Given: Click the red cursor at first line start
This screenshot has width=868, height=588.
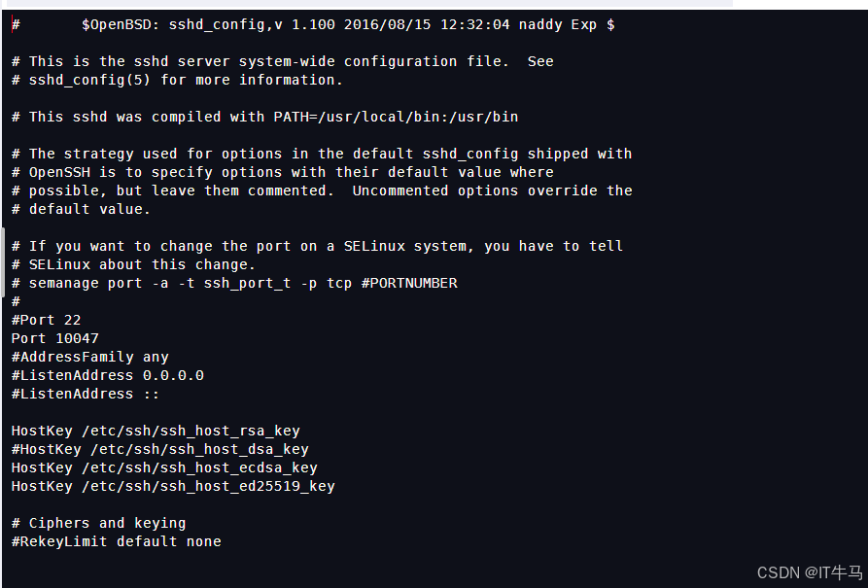Looking at the screenshot, I should click(x=13, y=25).
